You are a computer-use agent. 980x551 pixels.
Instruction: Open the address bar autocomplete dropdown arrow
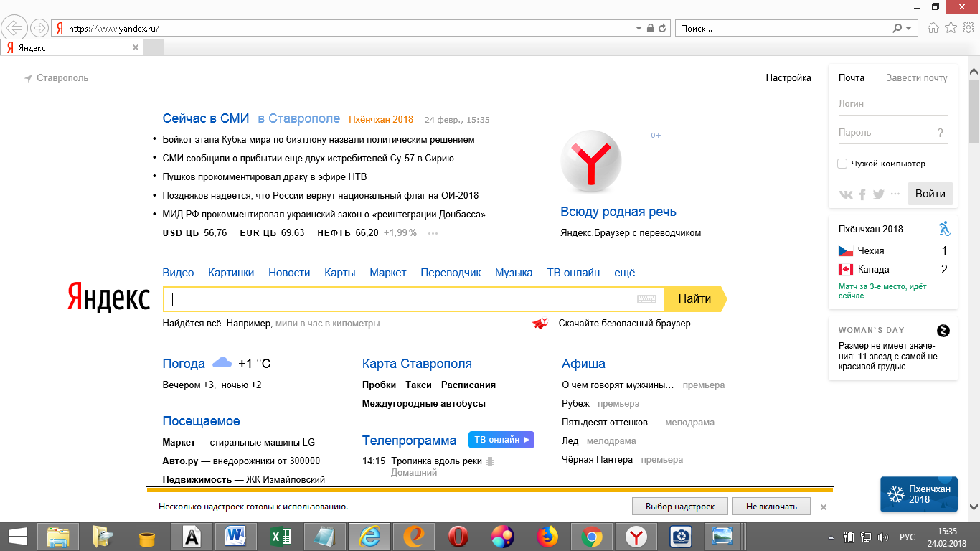click(x=639, y=29)
